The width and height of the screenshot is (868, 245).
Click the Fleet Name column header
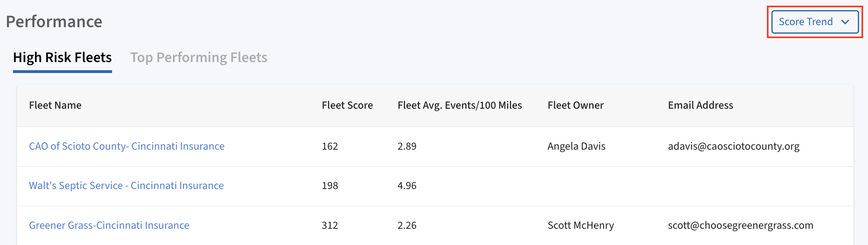click(x=55, y=105)
